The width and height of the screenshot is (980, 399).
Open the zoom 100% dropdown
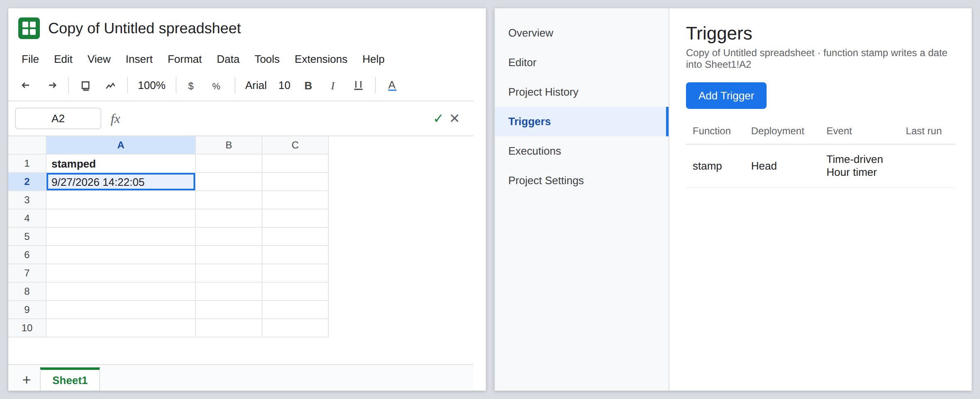point(152,86)
